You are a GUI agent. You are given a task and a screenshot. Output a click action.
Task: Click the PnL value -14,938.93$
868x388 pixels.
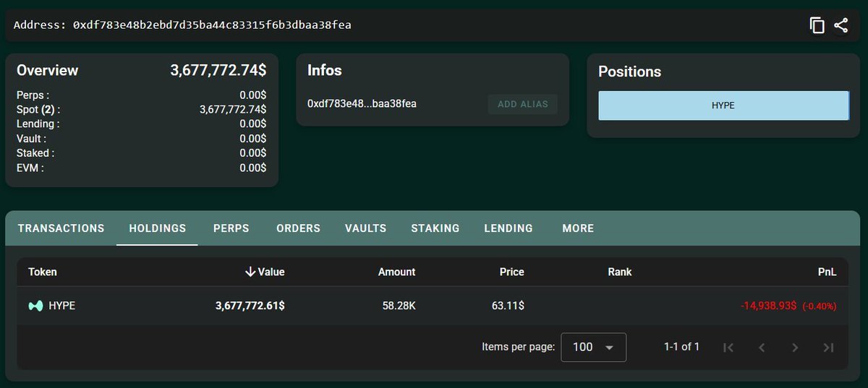coord(768,306)
